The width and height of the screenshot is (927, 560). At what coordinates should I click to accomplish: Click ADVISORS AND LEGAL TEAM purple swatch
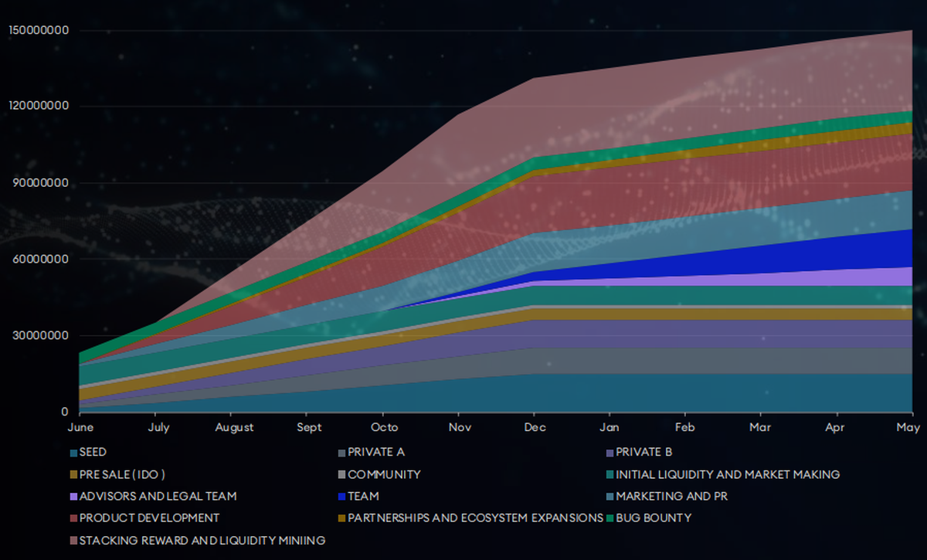(x=73, y=497)
